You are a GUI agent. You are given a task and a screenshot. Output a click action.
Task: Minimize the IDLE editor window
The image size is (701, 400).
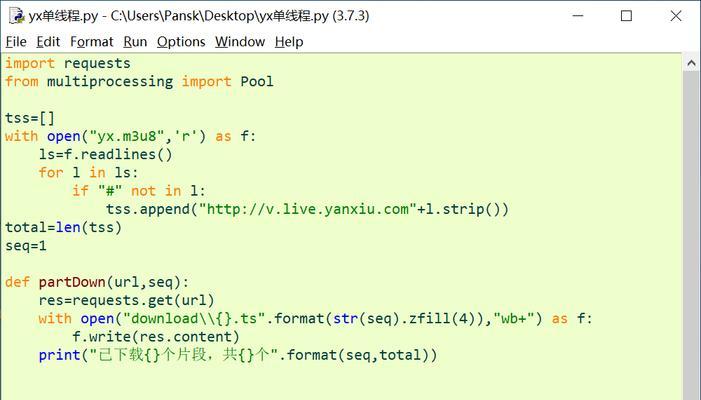[578, 16]
